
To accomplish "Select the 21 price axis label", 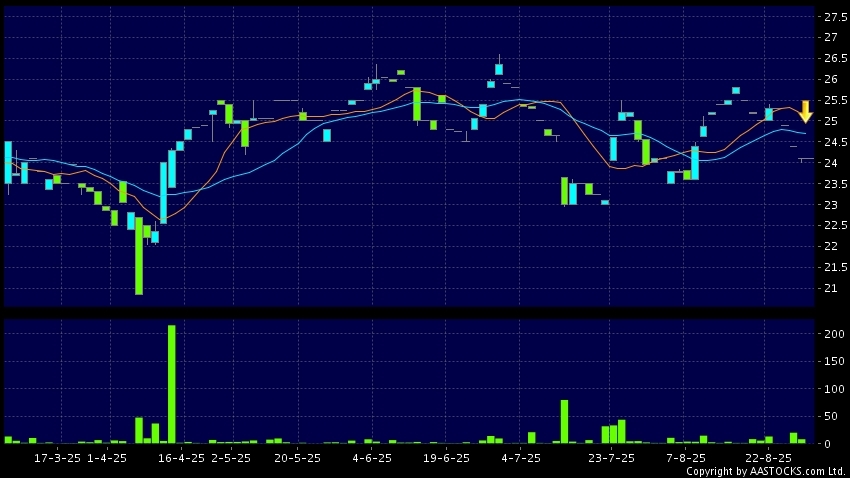I will tap(830, 288).
